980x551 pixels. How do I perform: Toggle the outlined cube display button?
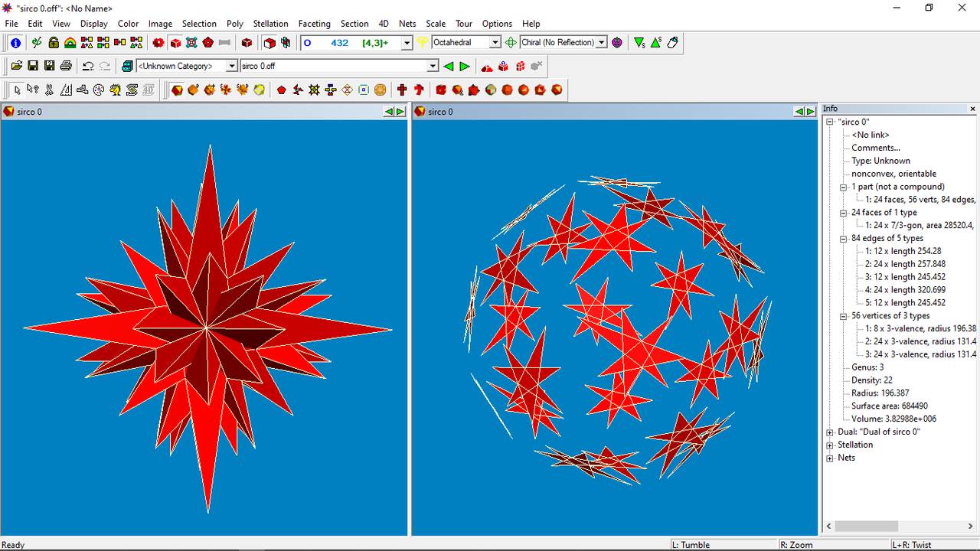[269, 43]
